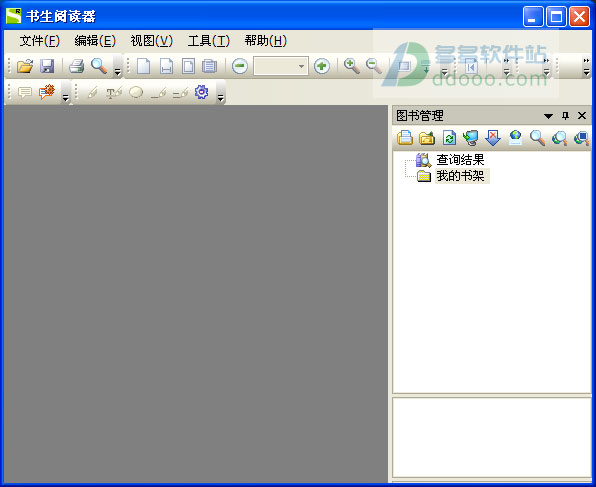
Task: Select the continuous pages view icon
Action: click(209, 66)
